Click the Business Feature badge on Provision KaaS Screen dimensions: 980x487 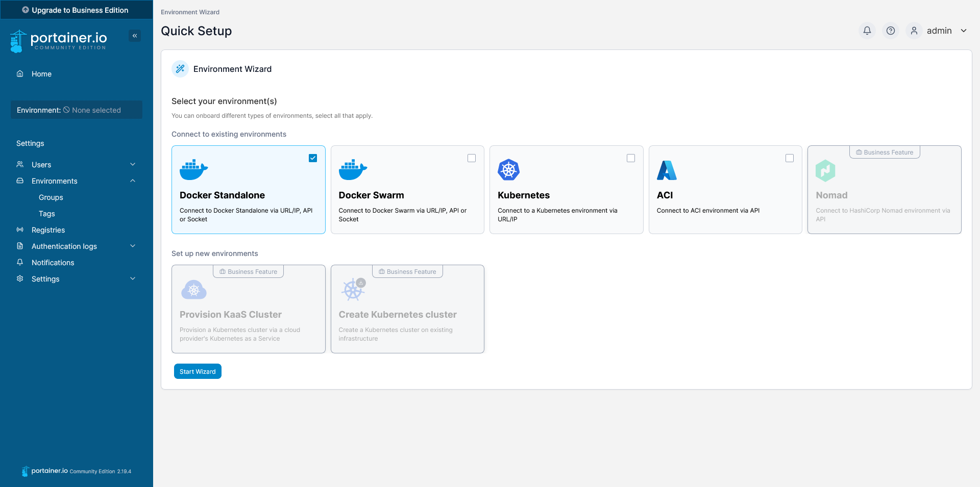pyautogui.click(x=248, y=271)
